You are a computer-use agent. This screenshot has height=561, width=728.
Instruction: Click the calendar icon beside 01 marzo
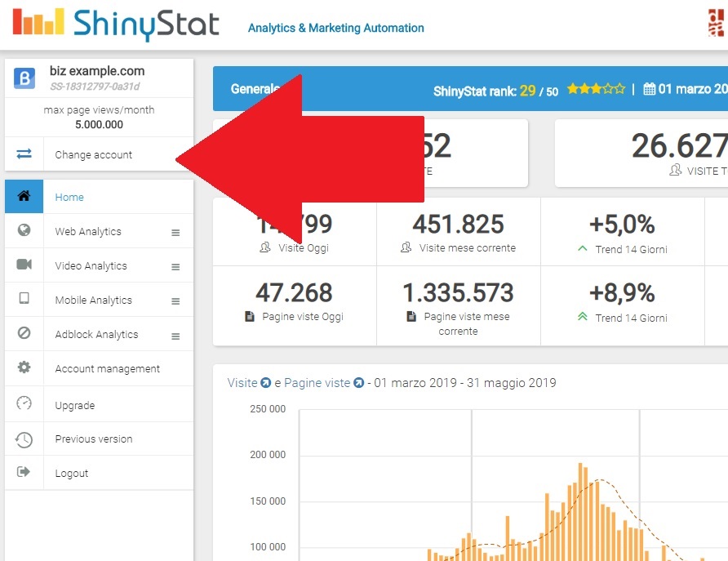649,88
